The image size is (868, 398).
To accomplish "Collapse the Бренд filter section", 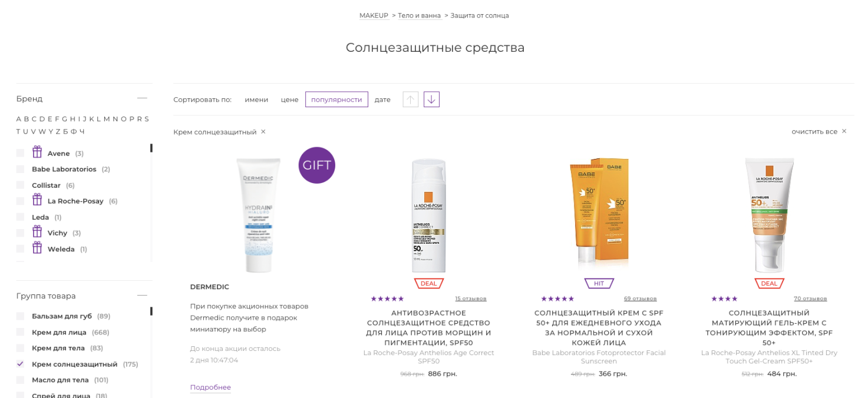I will pos(142,98).
